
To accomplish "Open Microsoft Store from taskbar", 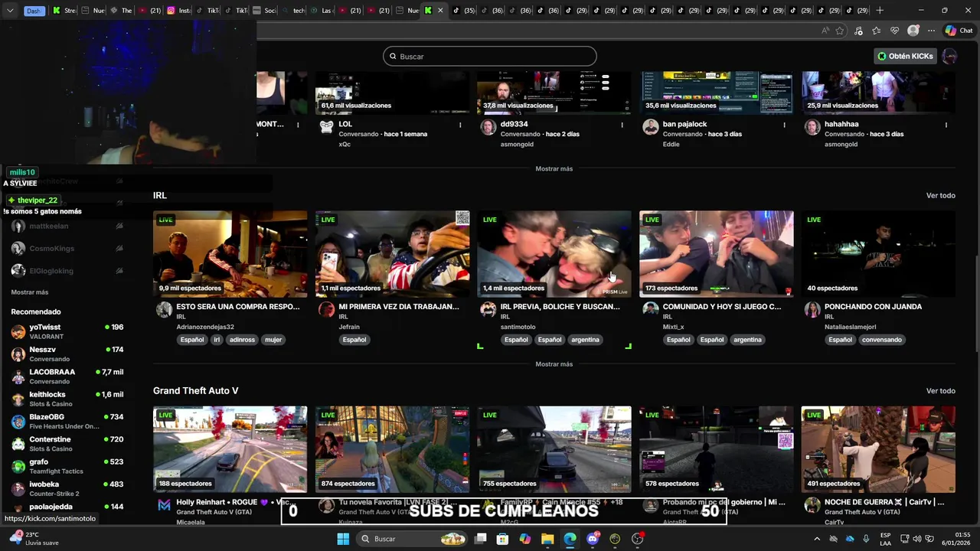I will (502, 539).
